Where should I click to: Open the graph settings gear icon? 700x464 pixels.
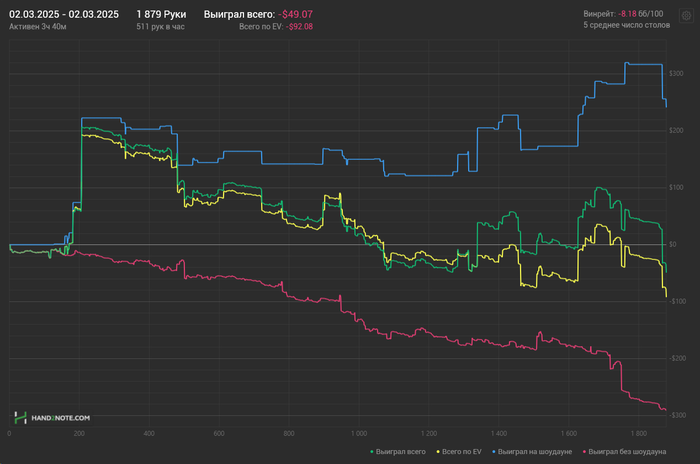coord(686,16)
